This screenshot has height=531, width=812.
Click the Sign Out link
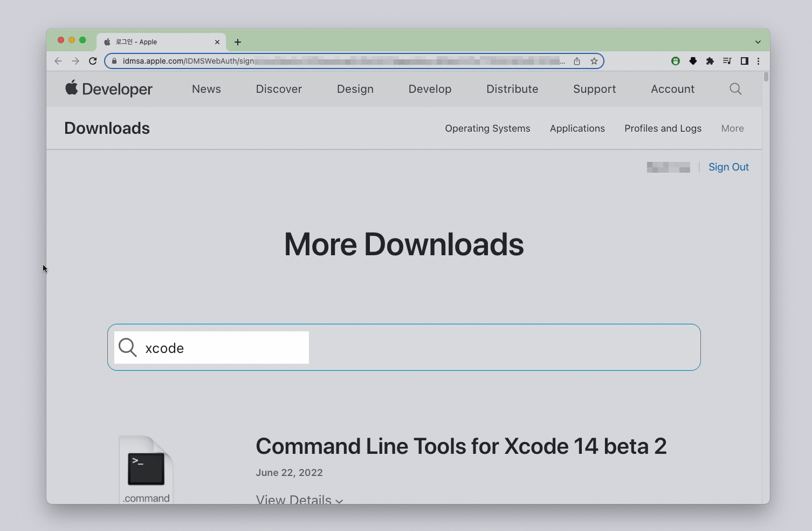coord(728,167)
